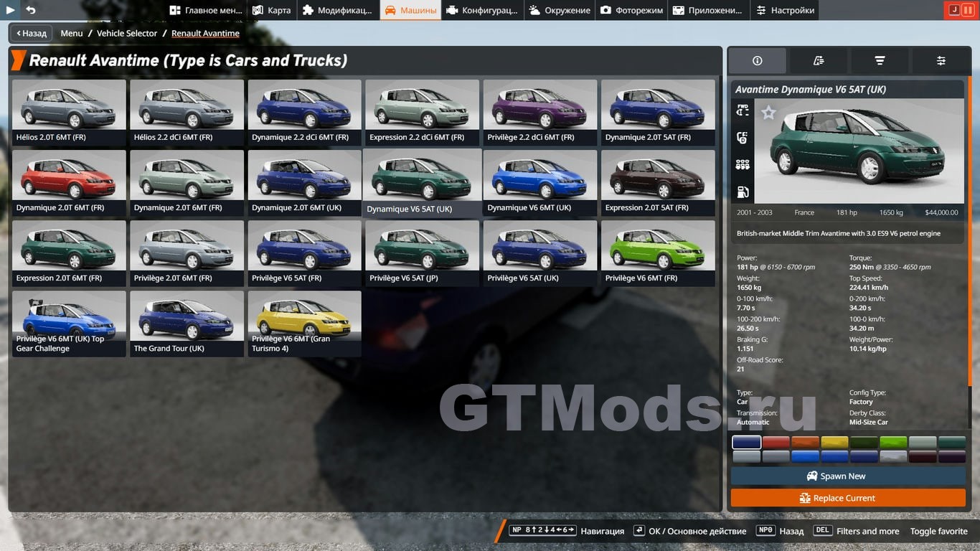This screenshot has height=551, width=980.
Task: Click the play/resume arrow icon at top-left
Action: (10, 10)
